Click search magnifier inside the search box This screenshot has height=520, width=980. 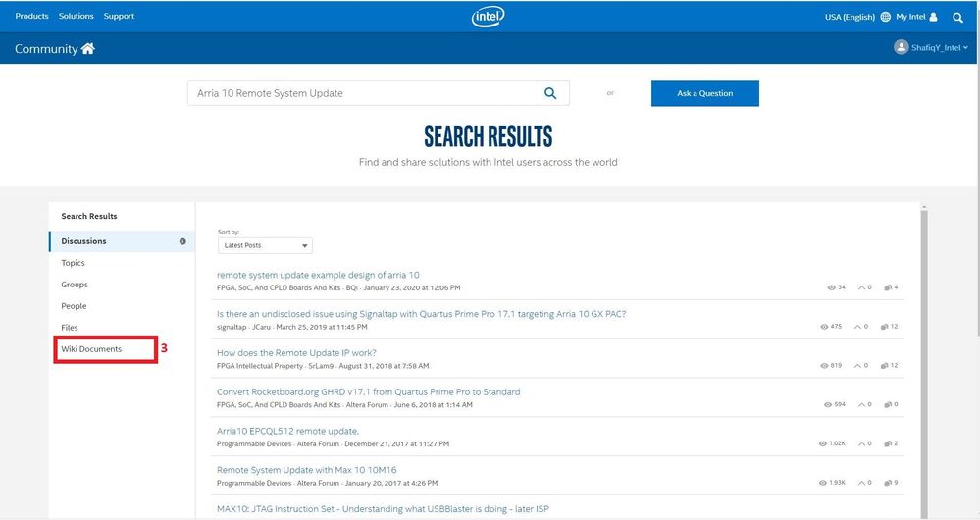click(x=550, y=93)
